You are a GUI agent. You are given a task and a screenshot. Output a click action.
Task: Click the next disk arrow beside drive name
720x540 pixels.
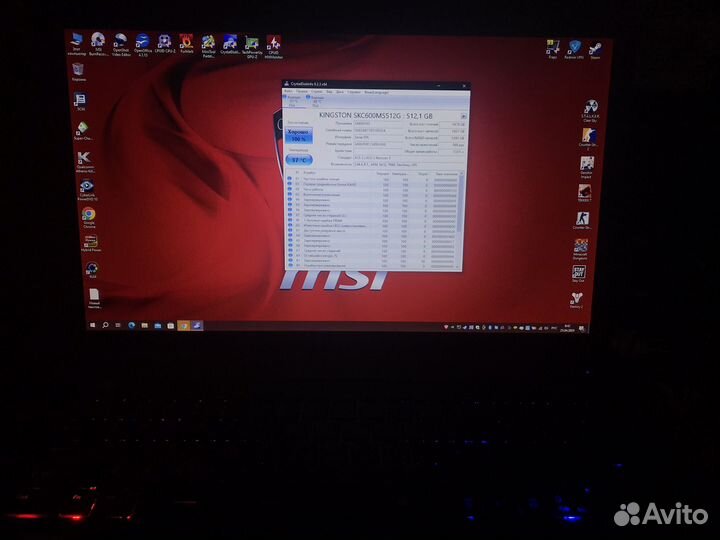click(463, 116)
